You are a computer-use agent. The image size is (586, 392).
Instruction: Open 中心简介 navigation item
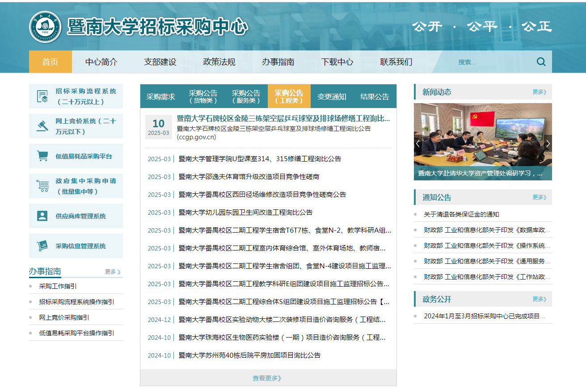(101, 62)
